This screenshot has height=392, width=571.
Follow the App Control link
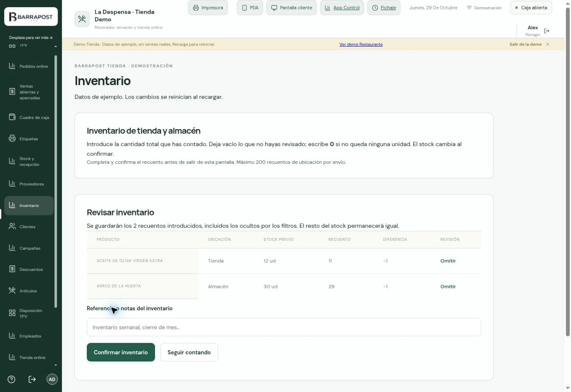(342, 8)
